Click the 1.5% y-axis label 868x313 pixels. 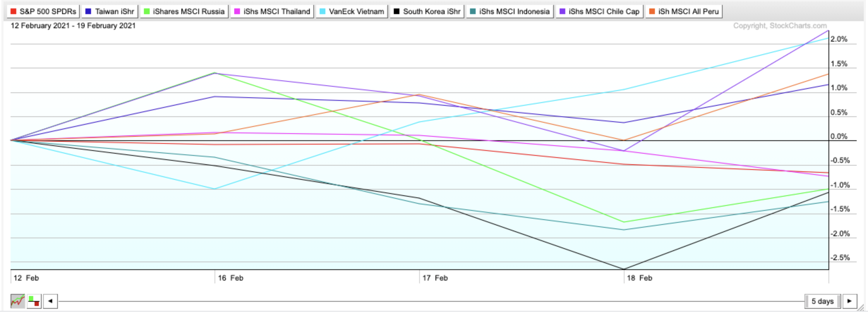(839, 64)
